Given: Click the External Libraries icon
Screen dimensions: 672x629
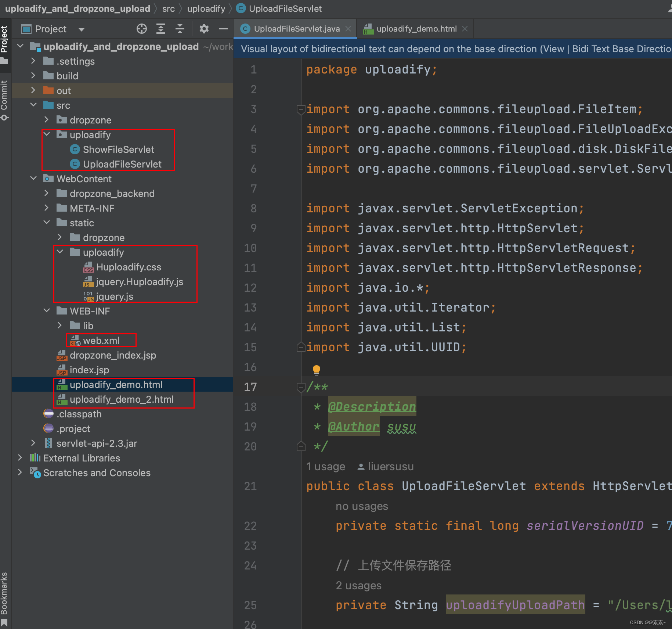Looking at the screenshot, I should pyautogui.click(x=35, y=458).
